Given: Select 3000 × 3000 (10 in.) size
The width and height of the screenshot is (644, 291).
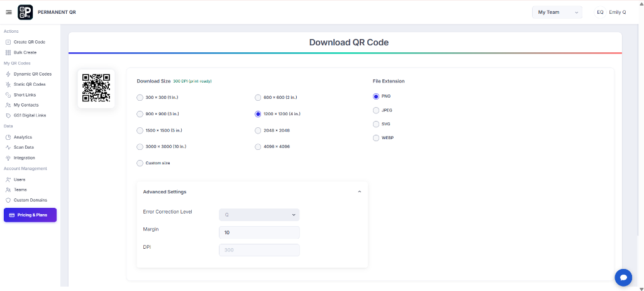Looking at the screenshot, I should pyautogui.click(x=140, y=147).
